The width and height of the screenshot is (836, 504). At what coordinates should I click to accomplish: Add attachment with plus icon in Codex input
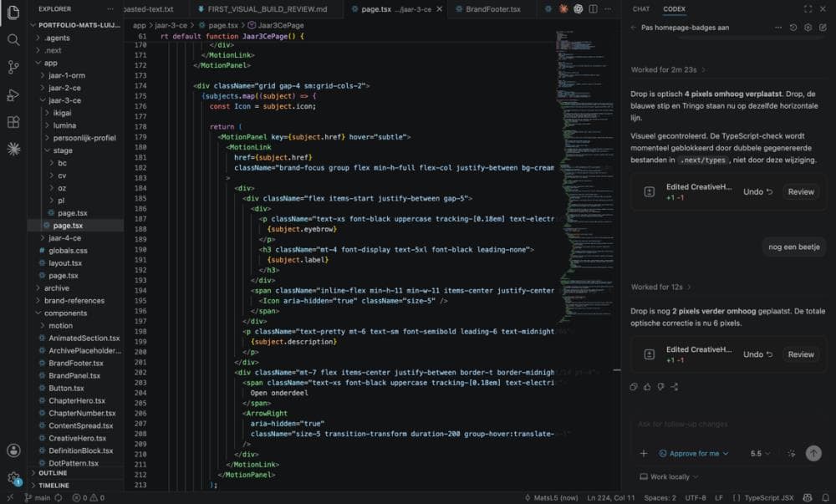point(644,453)
